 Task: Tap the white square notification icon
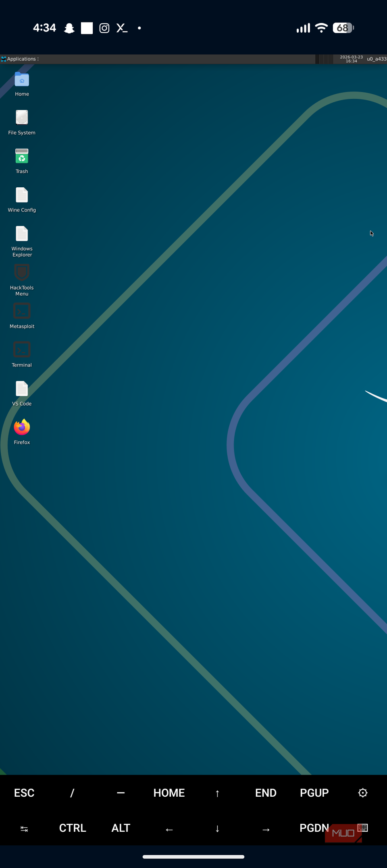(87, 28)
